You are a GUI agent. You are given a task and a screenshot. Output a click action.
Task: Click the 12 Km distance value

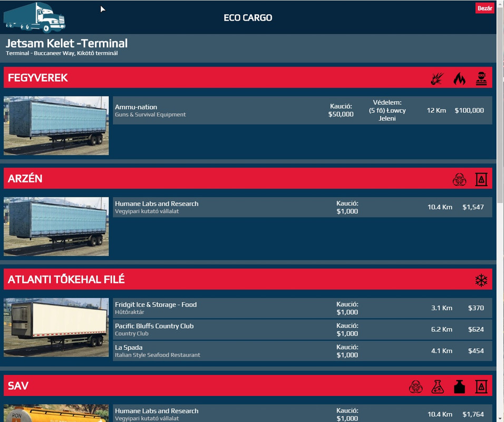[436, 110]
